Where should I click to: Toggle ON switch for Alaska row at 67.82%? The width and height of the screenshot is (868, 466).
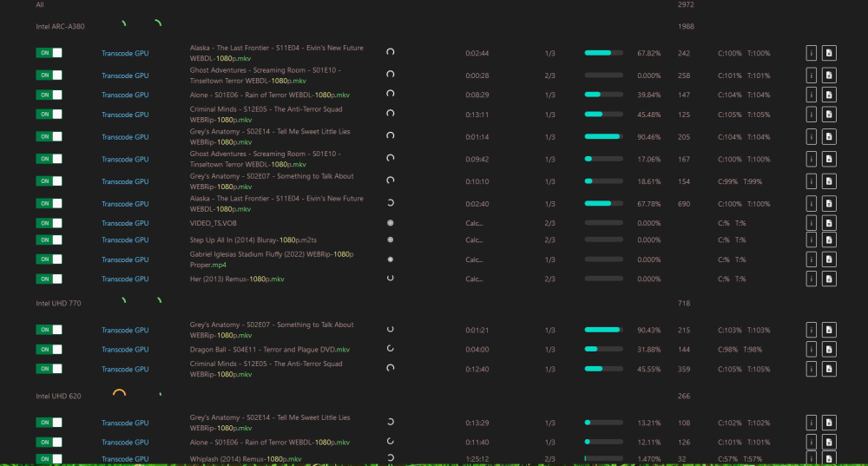coord(49,53)
